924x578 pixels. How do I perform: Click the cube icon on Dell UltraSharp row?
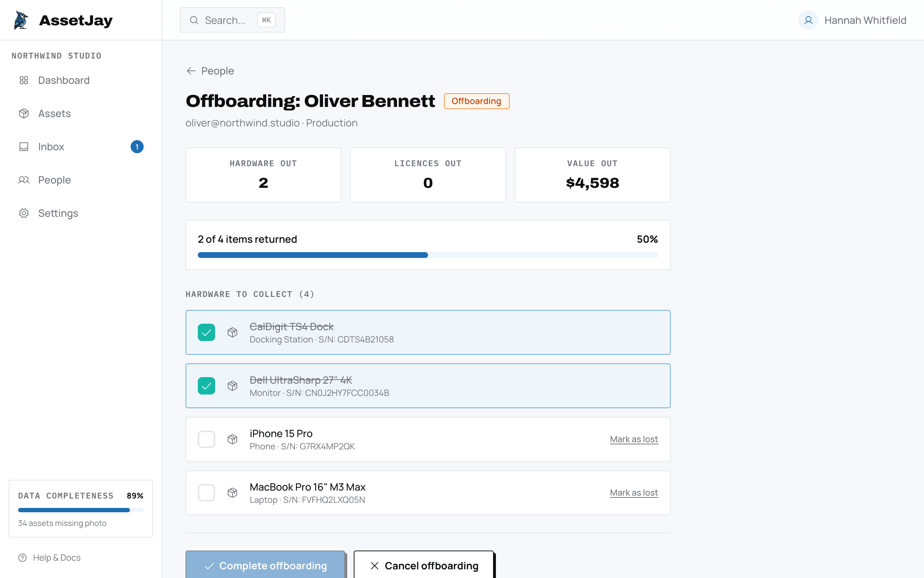(x=232, y=386)
